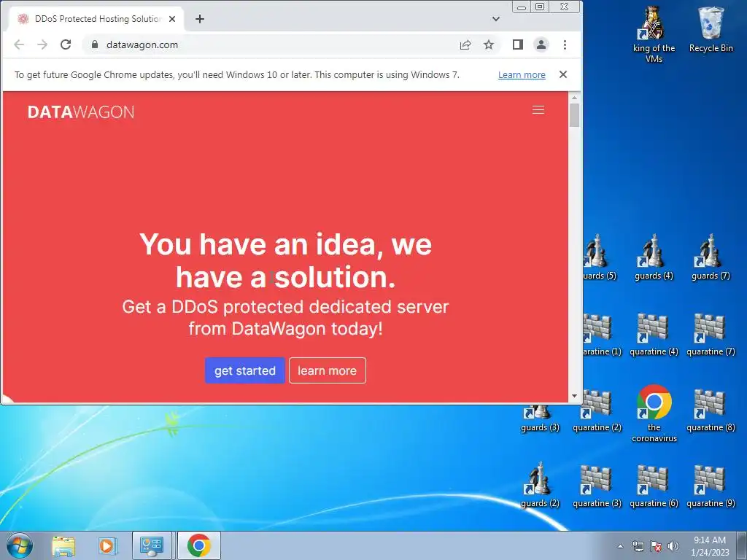Dismiss the Windows 7 update infobar
The height and width of the screenshot is (560, 747).
[x=563, y=74]
